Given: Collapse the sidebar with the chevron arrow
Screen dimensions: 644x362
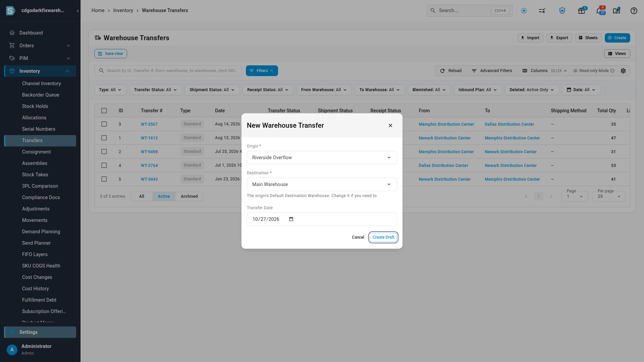Looking at the screenshot, I should pos(77,11).
